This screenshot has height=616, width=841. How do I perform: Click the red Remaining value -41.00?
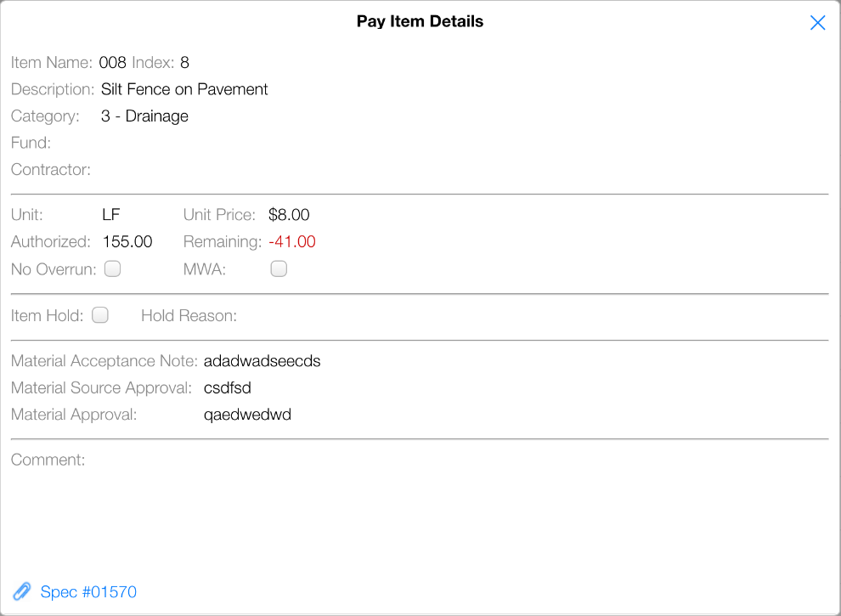pyautogui.click(x=292, y=242)
